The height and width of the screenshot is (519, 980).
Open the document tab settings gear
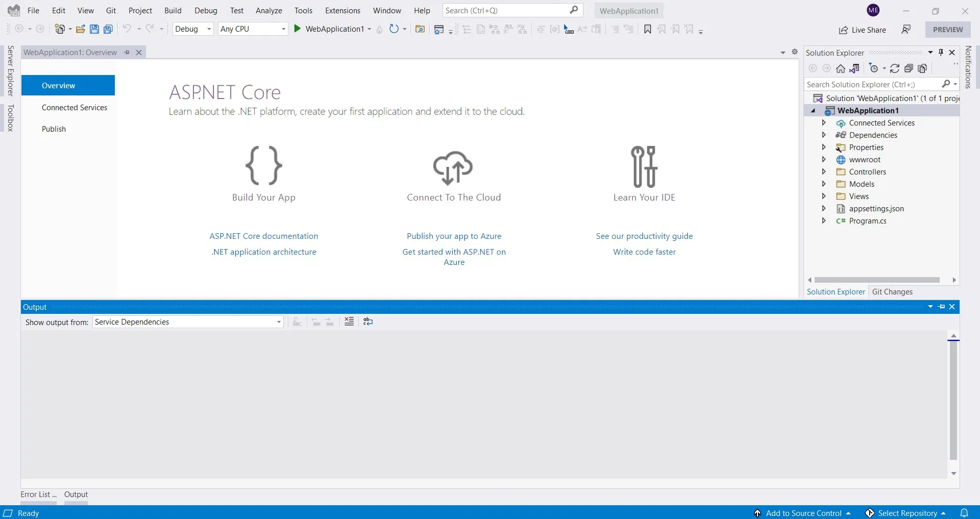point(795,52)
